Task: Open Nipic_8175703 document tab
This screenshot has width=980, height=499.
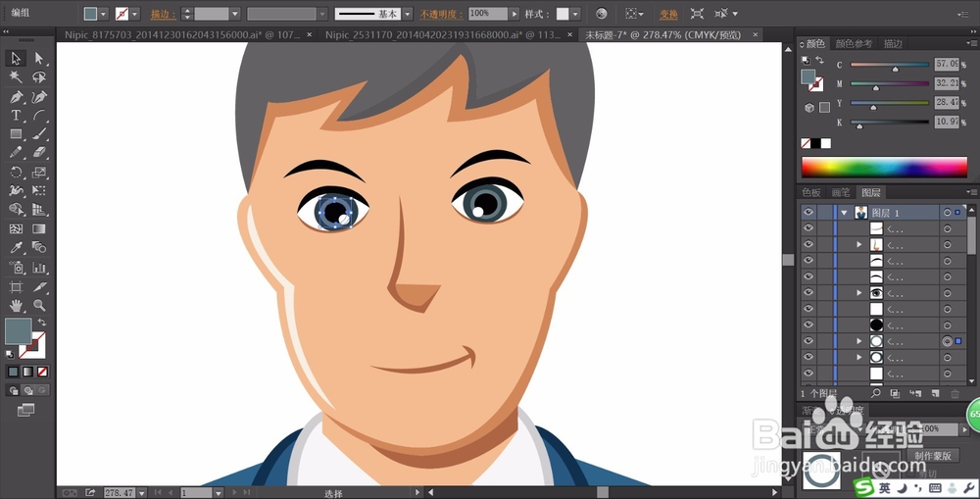Action: 182,35
